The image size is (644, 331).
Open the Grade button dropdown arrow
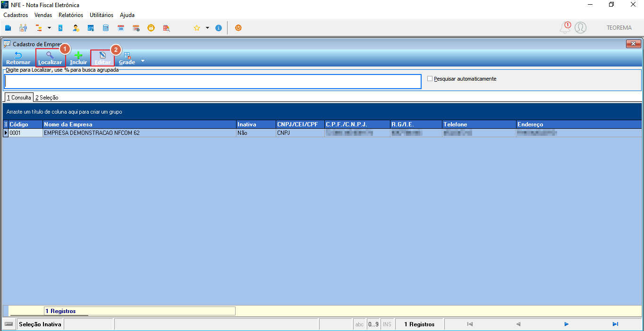[143, 61]
